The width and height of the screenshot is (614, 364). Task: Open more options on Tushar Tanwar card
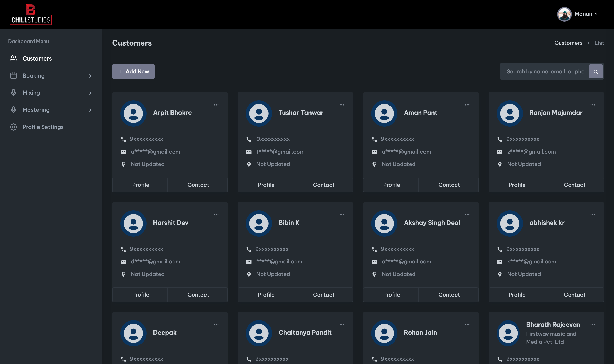(342, 105)
